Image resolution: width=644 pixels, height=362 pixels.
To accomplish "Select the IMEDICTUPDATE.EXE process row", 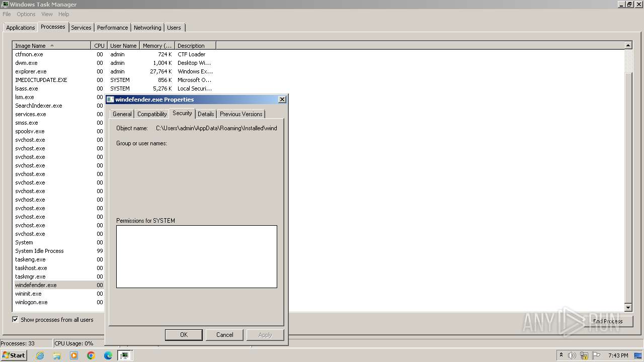I will (114, 80).
